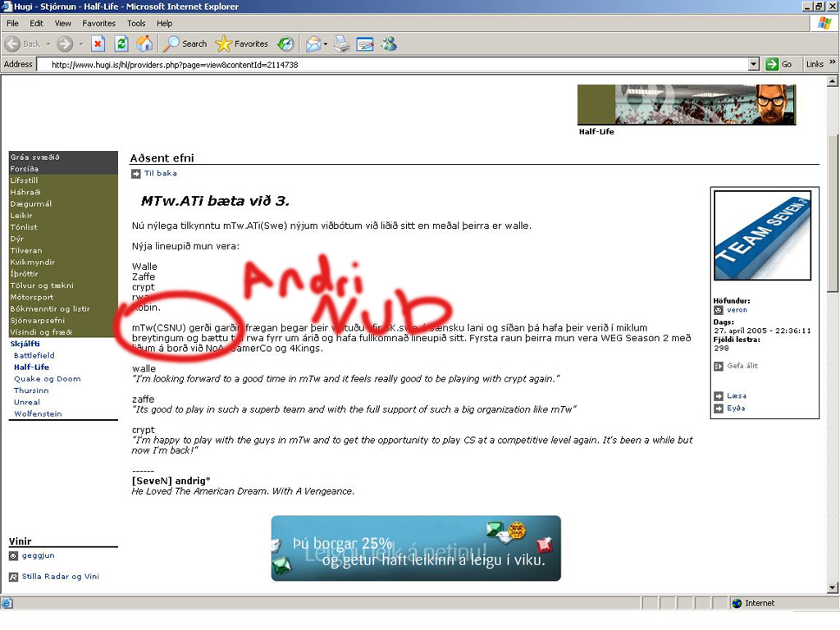
Task: Select the Forsíða sidebar item
Action: 63,169
